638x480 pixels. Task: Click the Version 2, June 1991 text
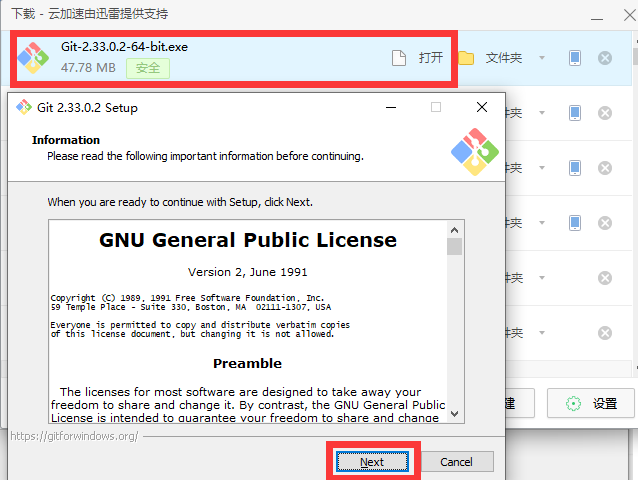(x=247, y=272)
